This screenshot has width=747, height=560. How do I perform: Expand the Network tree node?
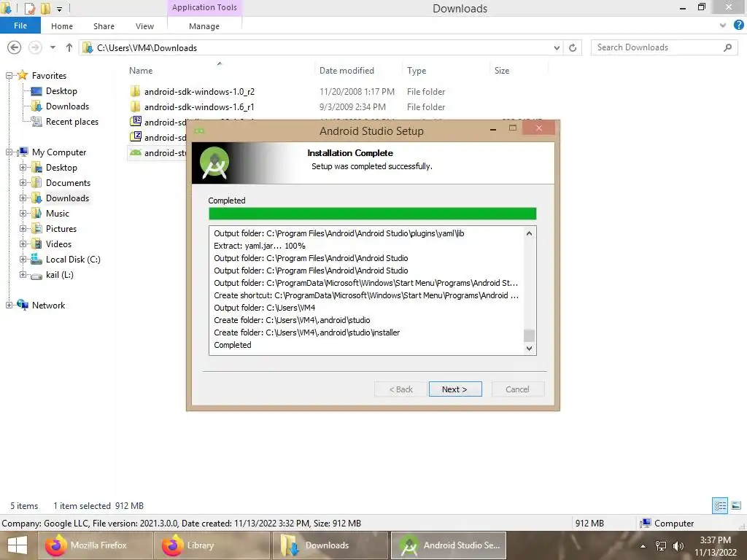coord(9,306)
